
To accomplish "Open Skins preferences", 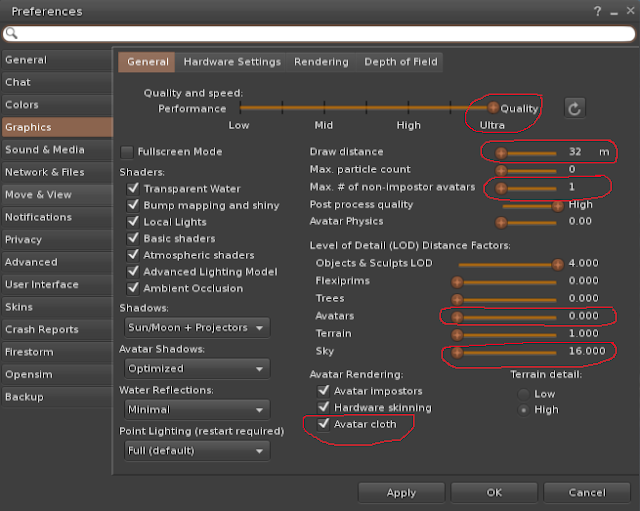I will 57,307.
